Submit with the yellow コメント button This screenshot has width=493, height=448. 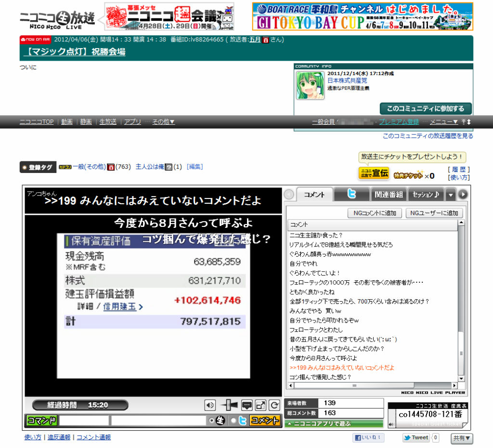point(265,421)
